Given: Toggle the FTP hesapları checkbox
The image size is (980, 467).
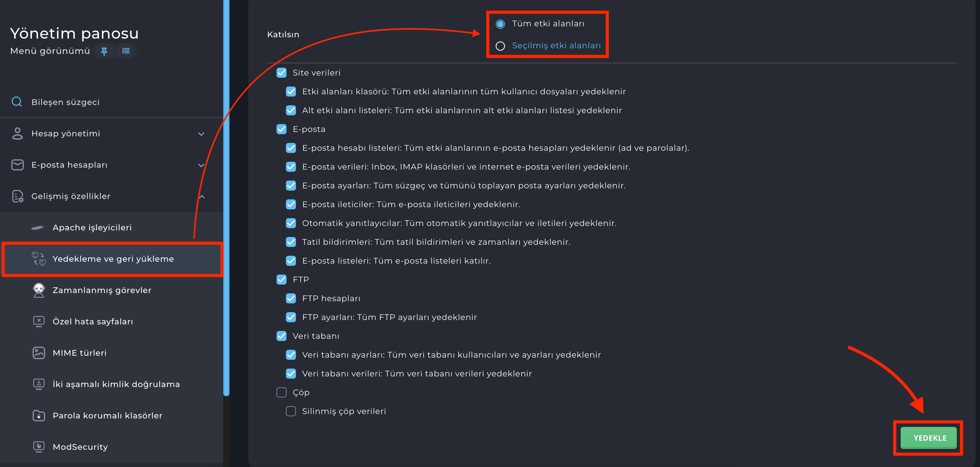Looking at the screenshot, I should tap(291, 298).
